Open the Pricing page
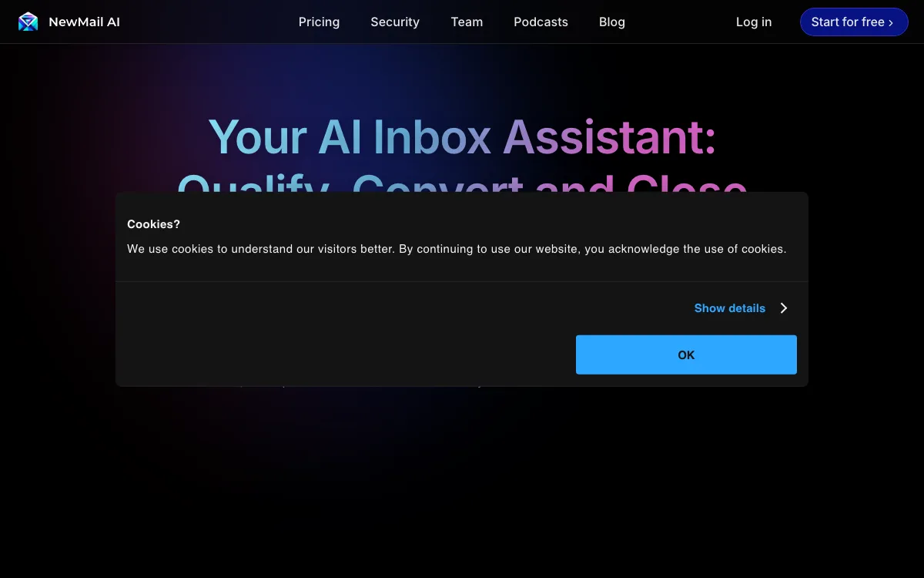 [319, 22]
